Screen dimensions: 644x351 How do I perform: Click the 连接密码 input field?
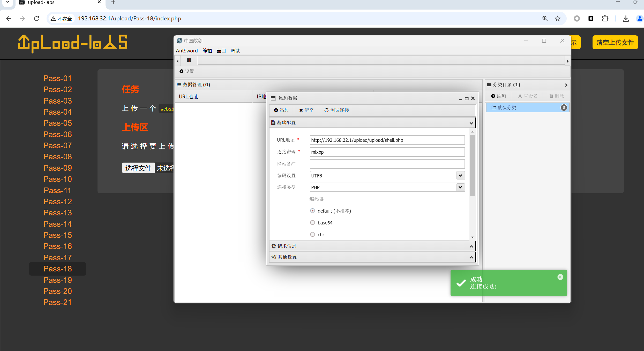(x=387, y=152)
